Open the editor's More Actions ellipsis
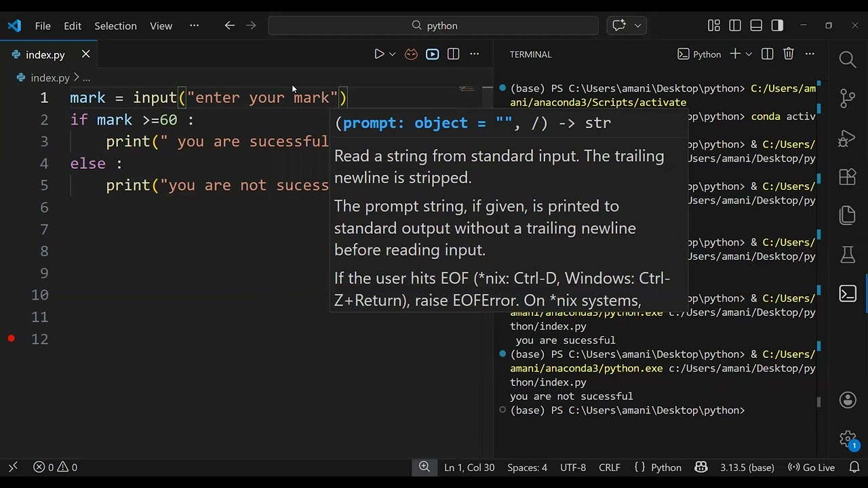 click(x=474, y=54)
